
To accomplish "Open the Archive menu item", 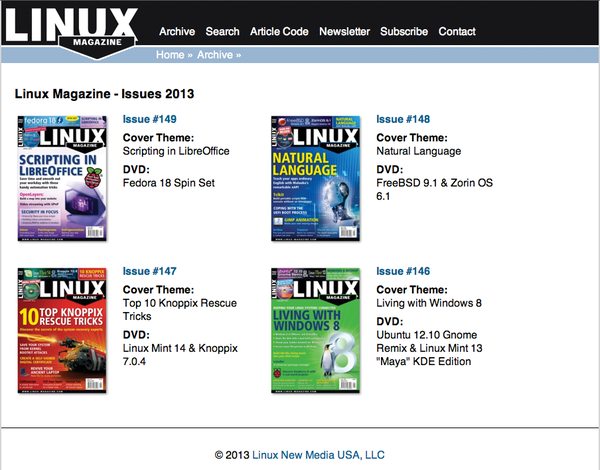I will coord(177,32).
